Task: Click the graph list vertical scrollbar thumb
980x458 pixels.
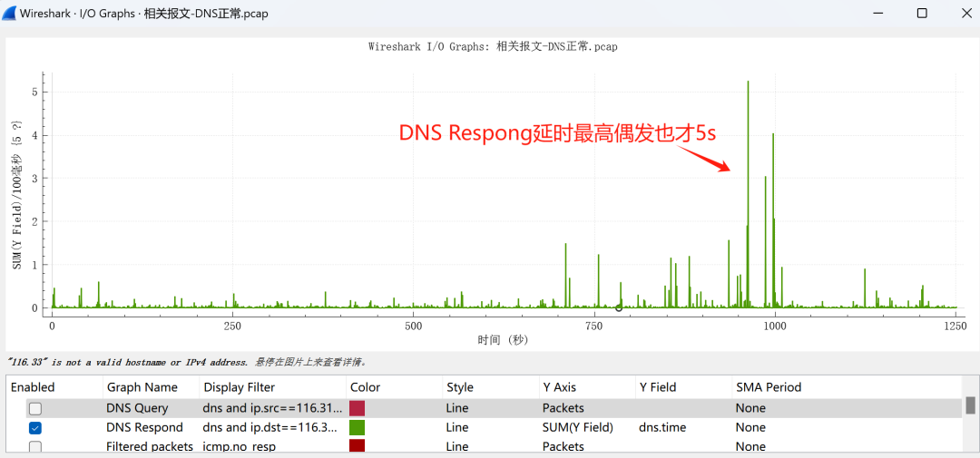Action: pos(970,404)
